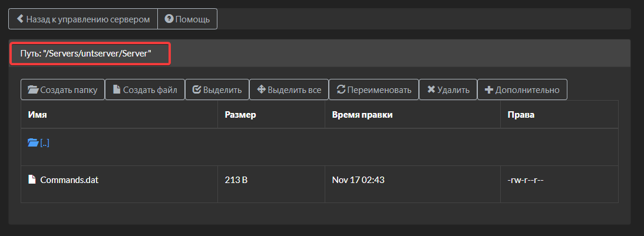The width and height of the screenshot is (644, 236).
Task: Click the cross-arrows icon on Выделить все
Action: pyautogui.click(x=261, y=89)
